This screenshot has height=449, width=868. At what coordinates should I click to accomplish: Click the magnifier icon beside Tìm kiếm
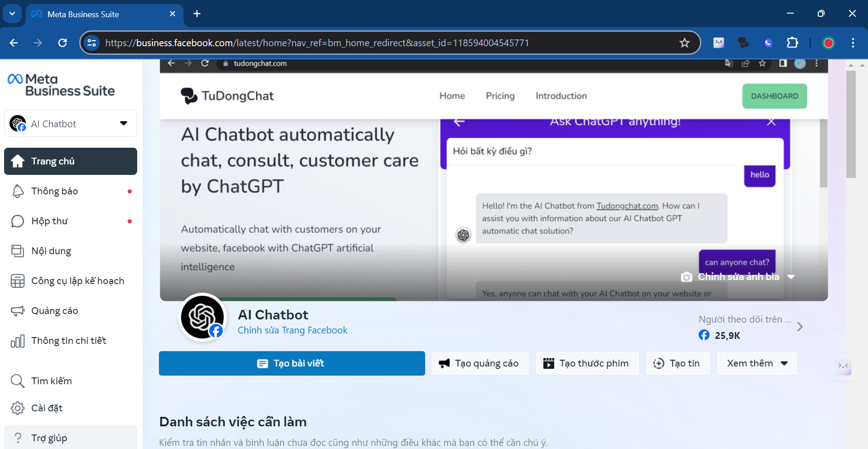click(18, 381)
